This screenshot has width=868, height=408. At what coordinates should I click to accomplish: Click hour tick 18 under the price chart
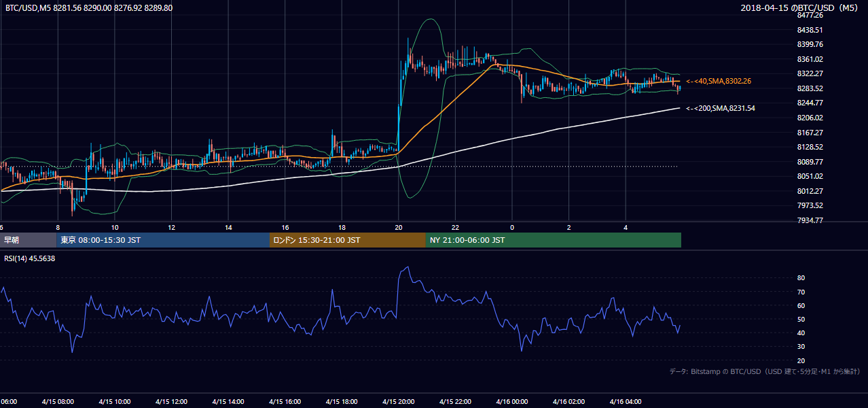(x=342, y=228)
